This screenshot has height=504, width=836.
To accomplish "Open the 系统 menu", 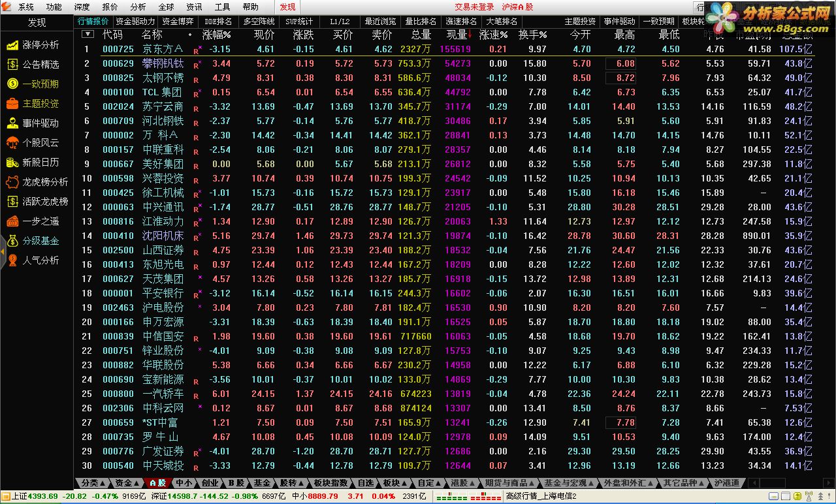I will pyautogui.click(x=26, y=7).
